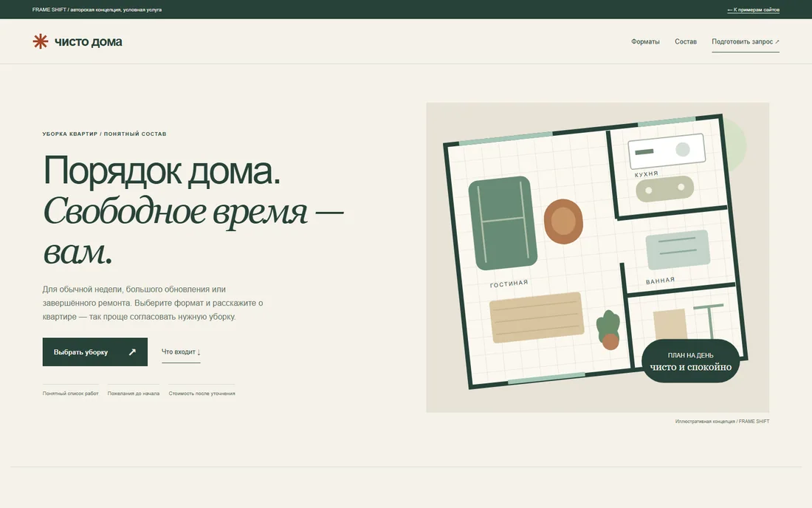The width and height of the screenshot is (812, 508).
Task: Jump to the Что входит link
Action: [181, 352]
